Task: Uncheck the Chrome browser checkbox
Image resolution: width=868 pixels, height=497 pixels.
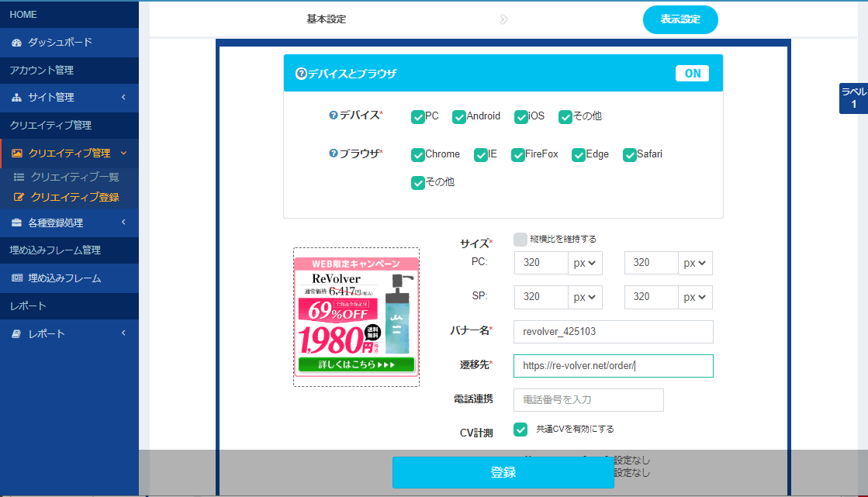Action: pyautogui.click(x=418, y=155)
